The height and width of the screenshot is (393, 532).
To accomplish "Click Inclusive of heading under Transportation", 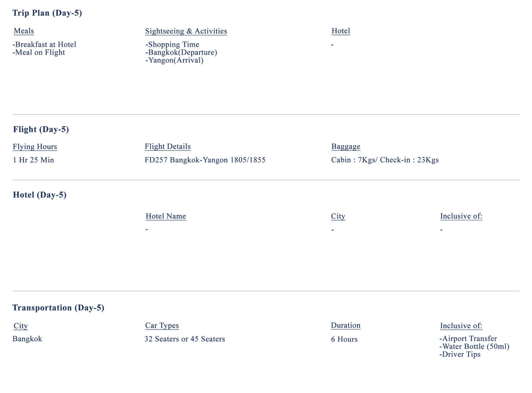I will coord(461,326).
